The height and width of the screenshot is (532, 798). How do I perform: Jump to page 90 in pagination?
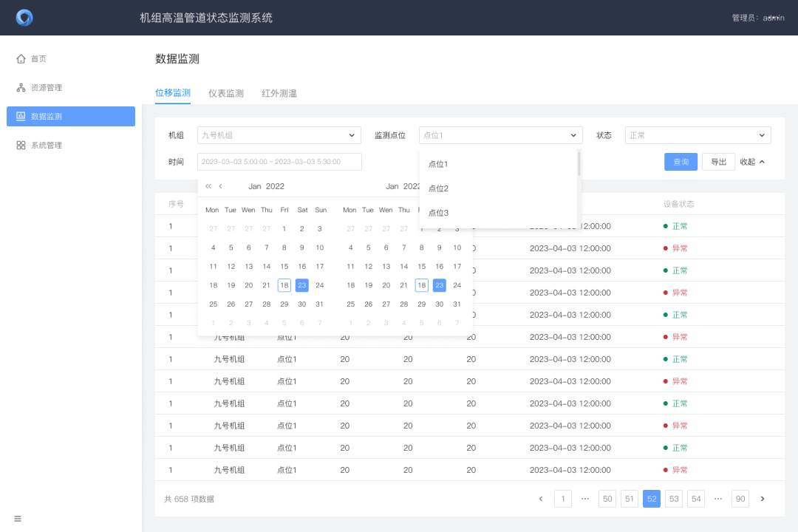pos(740,498)
